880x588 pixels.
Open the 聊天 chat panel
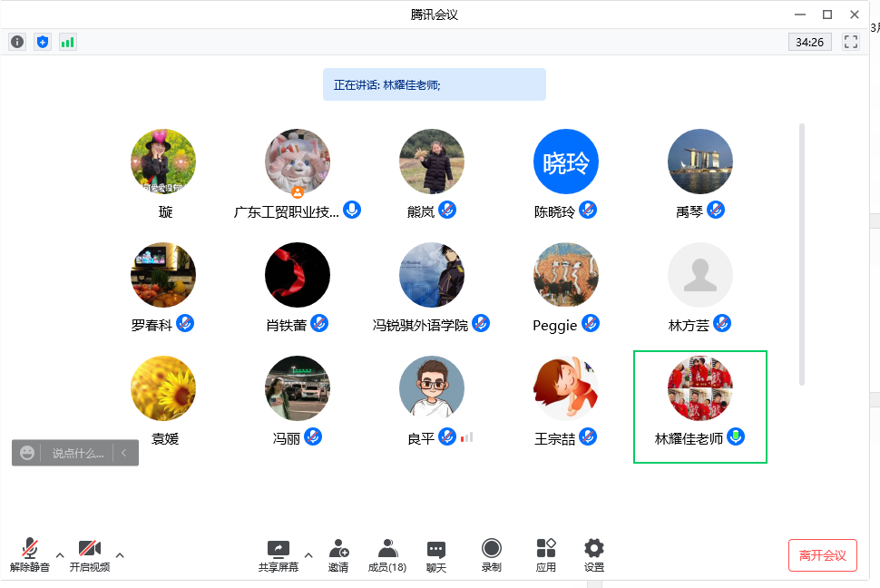[436, 554]
